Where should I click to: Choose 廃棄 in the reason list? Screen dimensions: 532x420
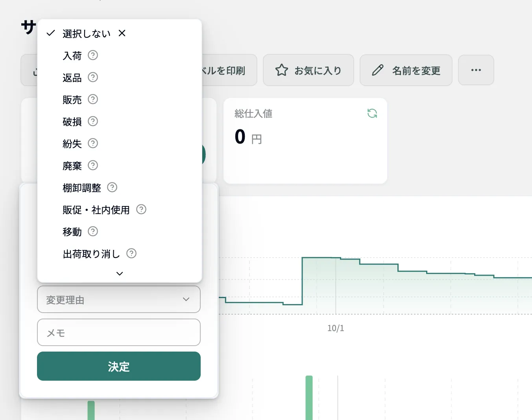72,166
